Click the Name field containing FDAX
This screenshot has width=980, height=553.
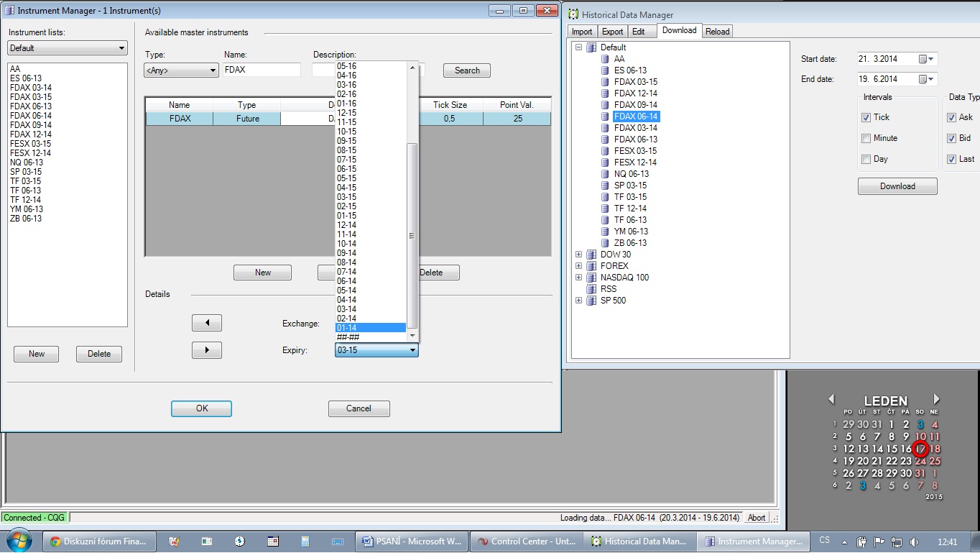(x=261, y=70)
